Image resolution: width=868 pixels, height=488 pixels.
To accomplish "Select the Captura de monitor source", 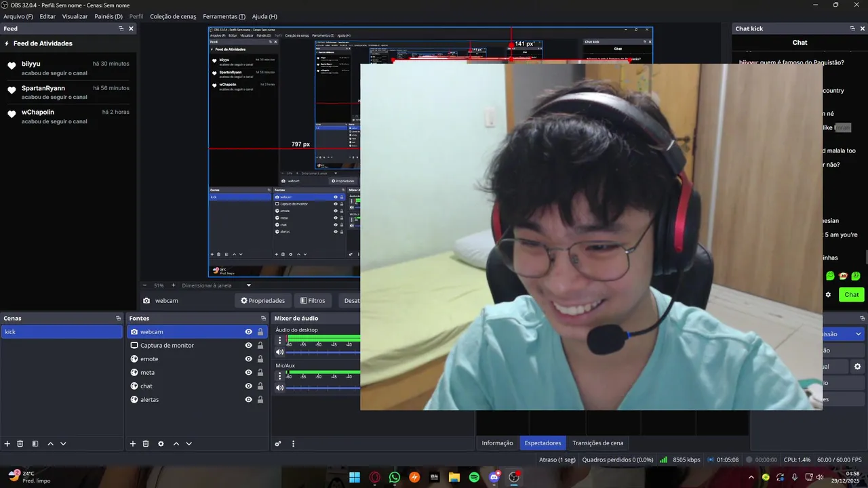I will (x=197, y=346).
